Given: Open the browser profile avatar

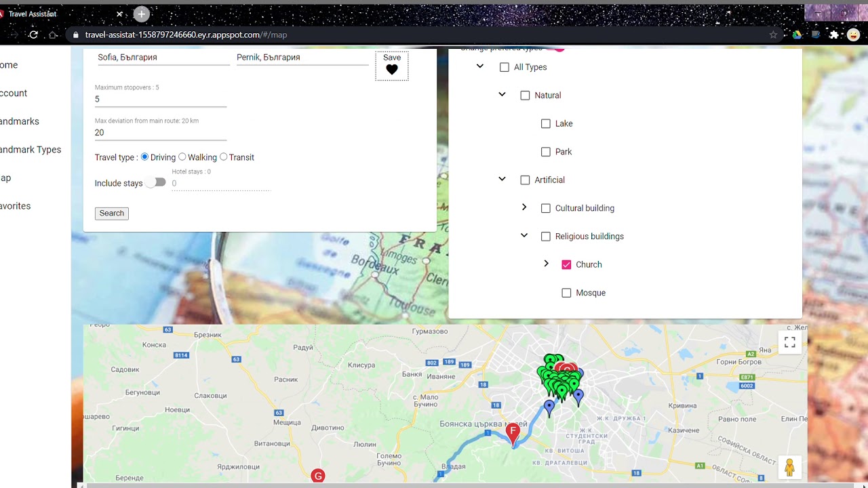Looking at the screenshot, I should pos(853,35).
